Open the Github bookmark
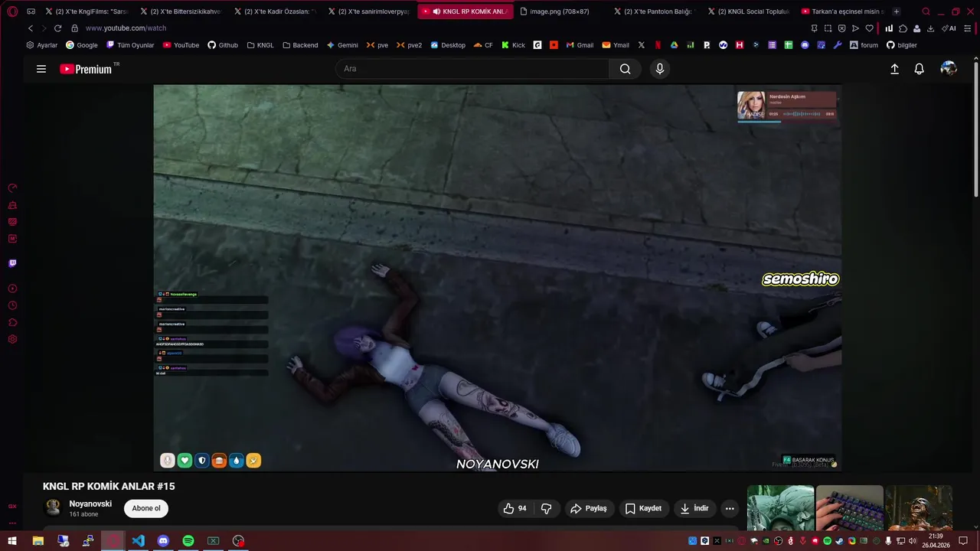Screen dimensions: 980x551 pos(223,45)
